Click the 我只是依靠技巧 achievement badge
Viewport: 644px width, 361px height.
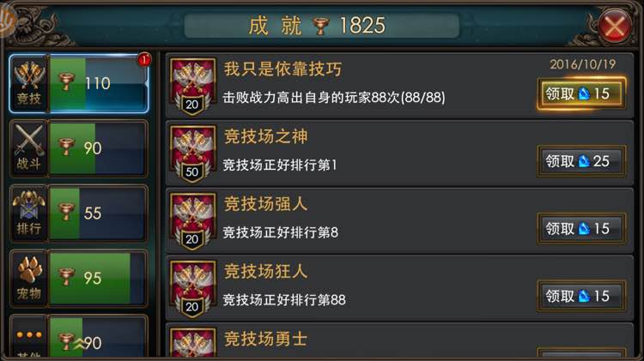192,86
